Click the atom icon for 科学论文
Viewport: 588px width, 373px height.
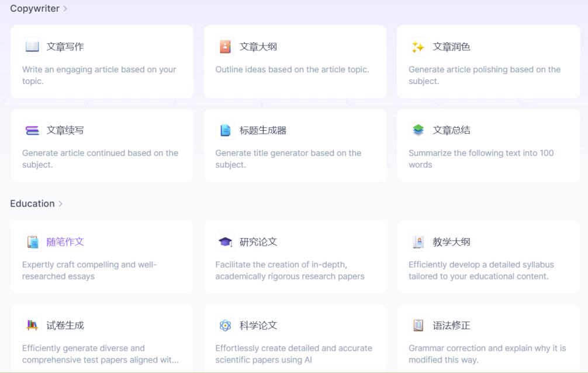pyautogui.click(x=225, y=325)
